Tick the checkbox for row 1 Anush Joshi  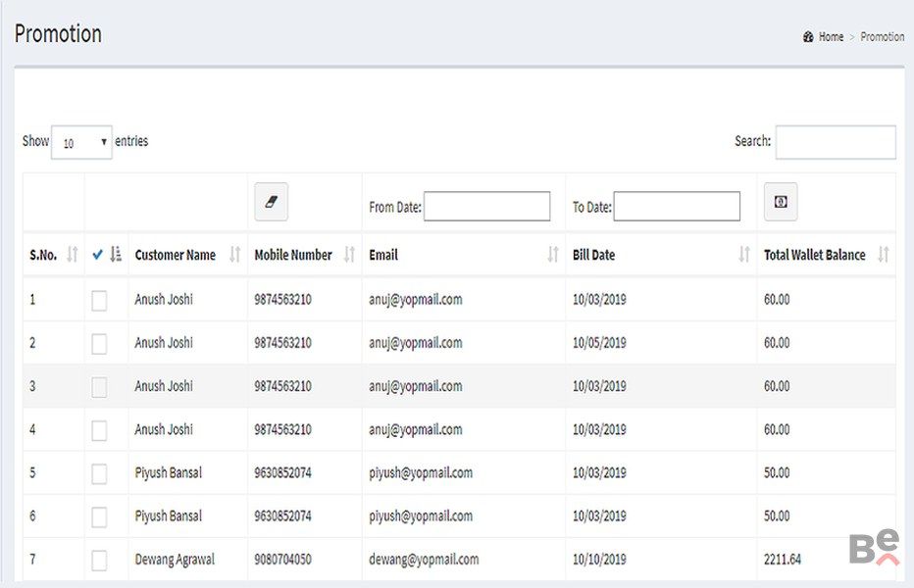[99, 301]
